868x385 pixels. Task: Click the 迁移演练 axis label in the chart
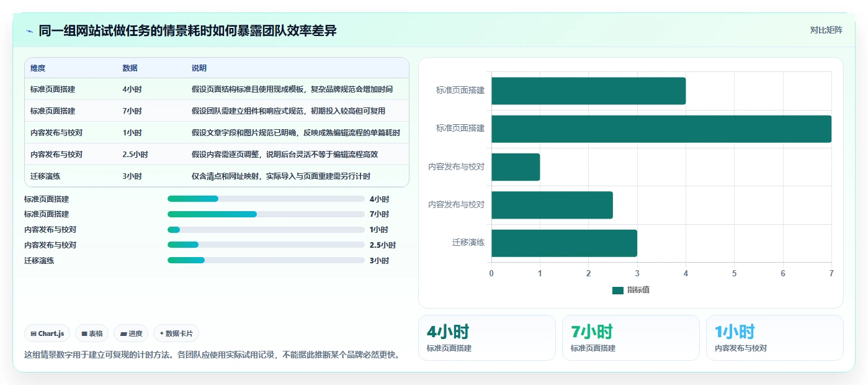[x=468, y=242]
